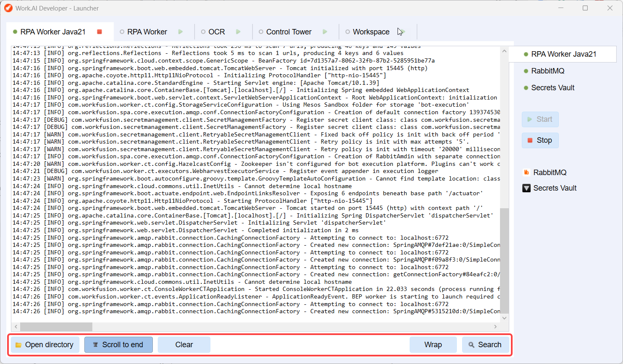Click the folder icon in Open directory

[18, 345]
